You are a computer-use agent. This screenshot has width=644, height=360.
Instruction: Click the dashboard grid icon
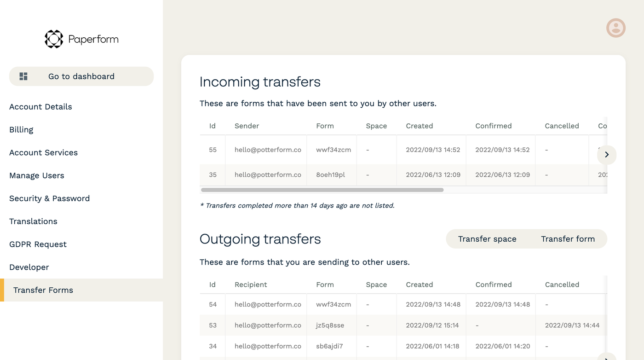click(23, 76)
